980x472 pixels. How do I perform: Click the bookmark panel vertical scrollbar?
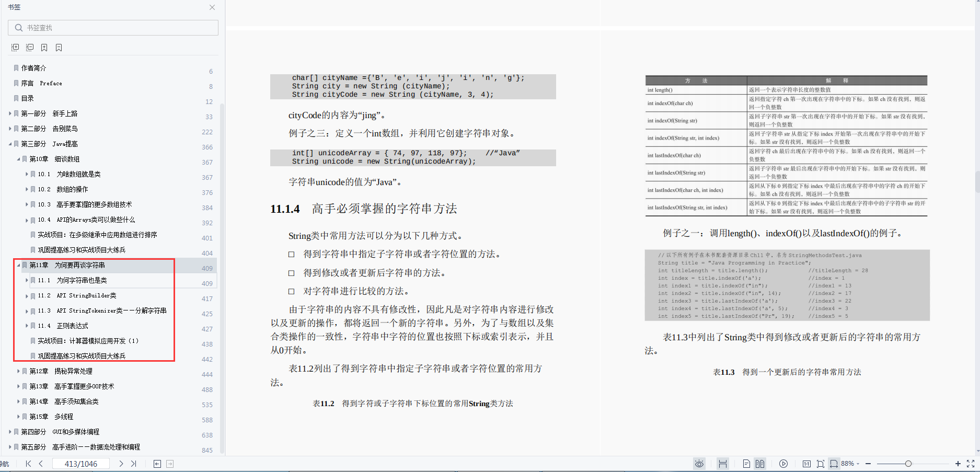pyautogui.click(x=222, y=277)
